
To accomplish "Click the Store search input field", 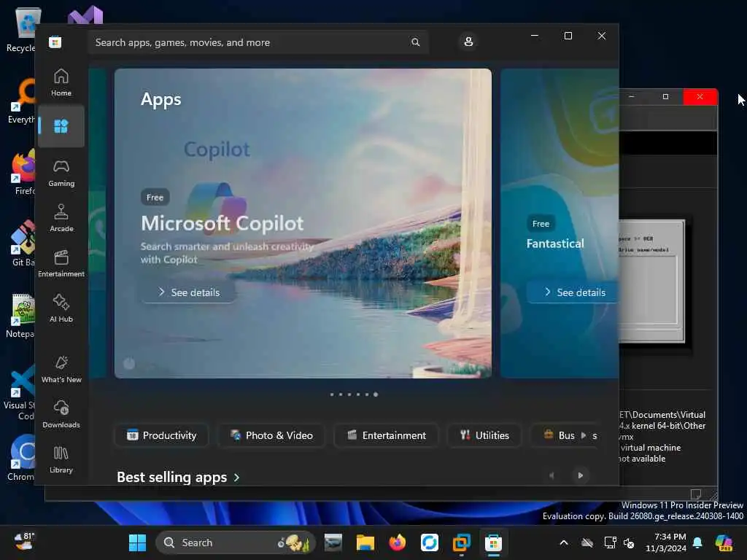I will 258,42.
